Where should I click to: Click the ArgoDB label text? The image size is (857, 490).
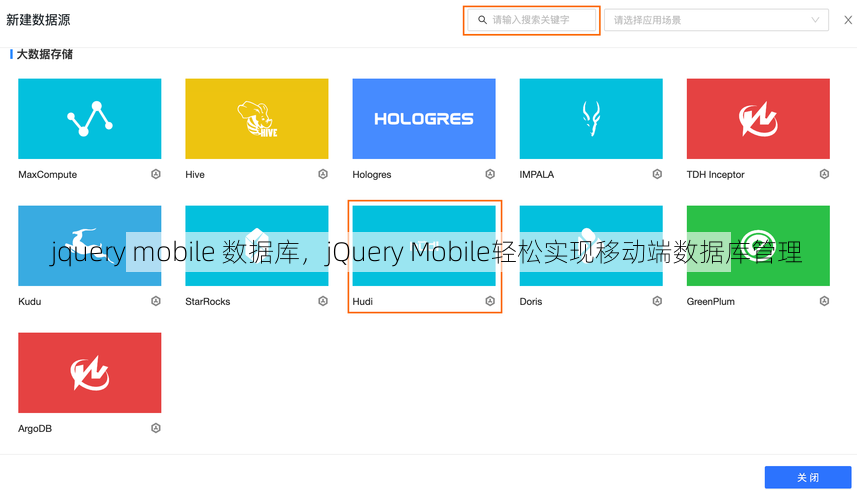tap(35, 429)
